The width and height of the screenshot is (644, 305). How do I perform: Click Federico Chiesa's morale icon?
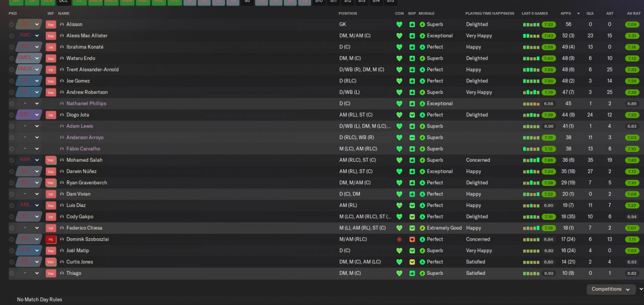[423, 228]
